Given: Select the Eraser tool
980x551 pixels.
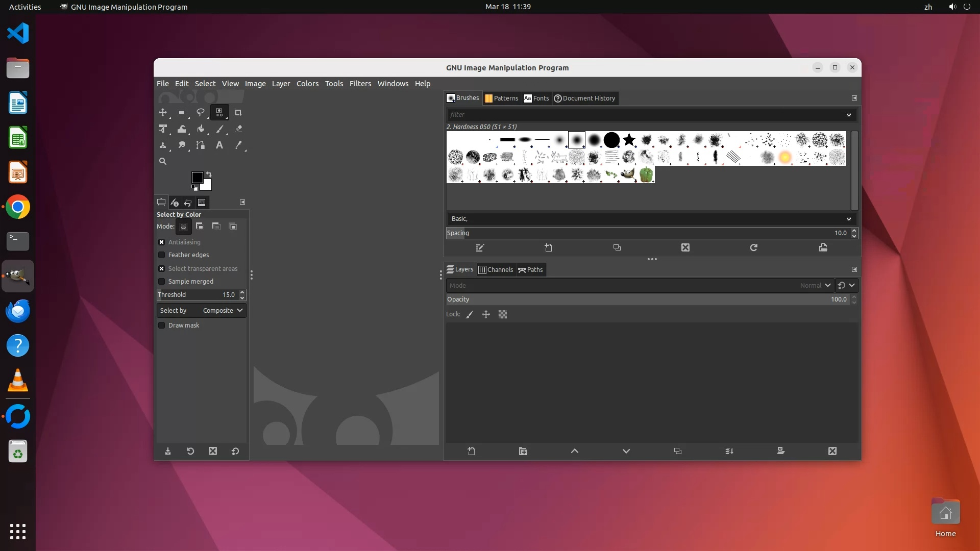Looking at the screenshot, I should [x=238, y=129].
